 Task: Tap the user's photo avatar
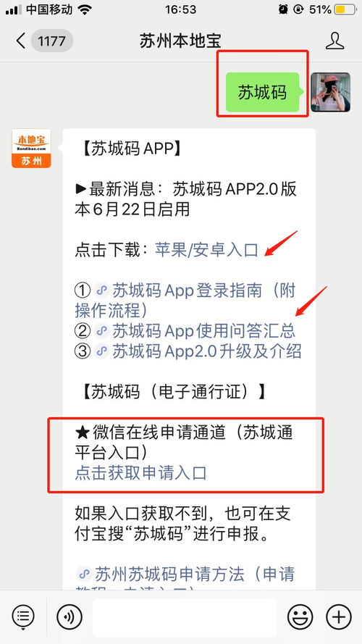(x=330, y=93)
